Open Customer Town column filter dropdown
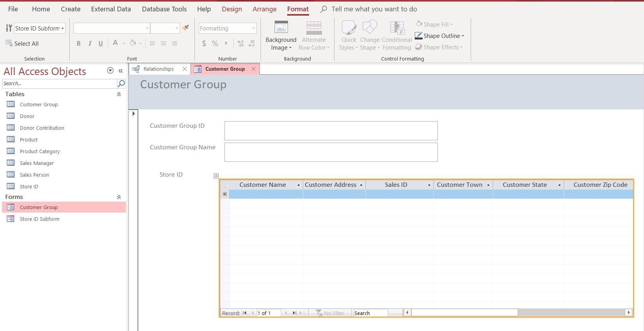Screen dimensions: 644x331 click(488, 185)
